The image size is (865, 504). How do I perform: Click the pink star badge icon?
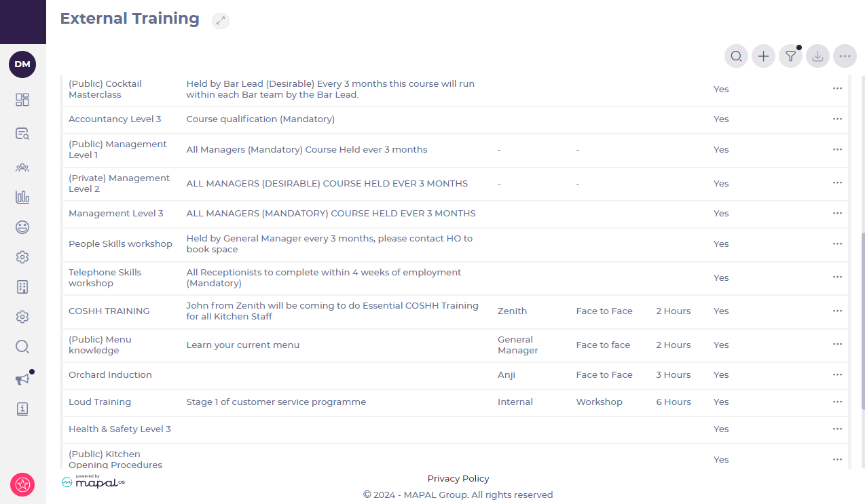[x=22, y=484]
